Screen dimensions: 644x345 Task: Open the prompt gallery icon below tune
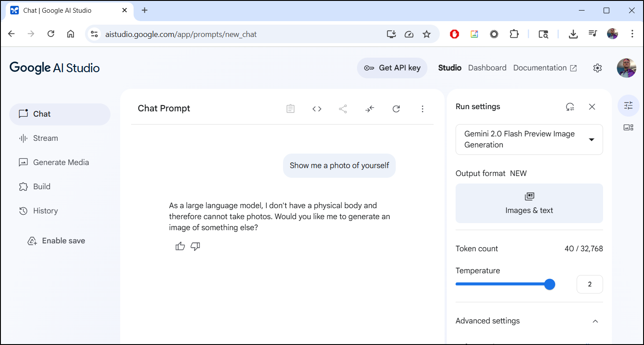pyautogui.click(x=629, y=128)
